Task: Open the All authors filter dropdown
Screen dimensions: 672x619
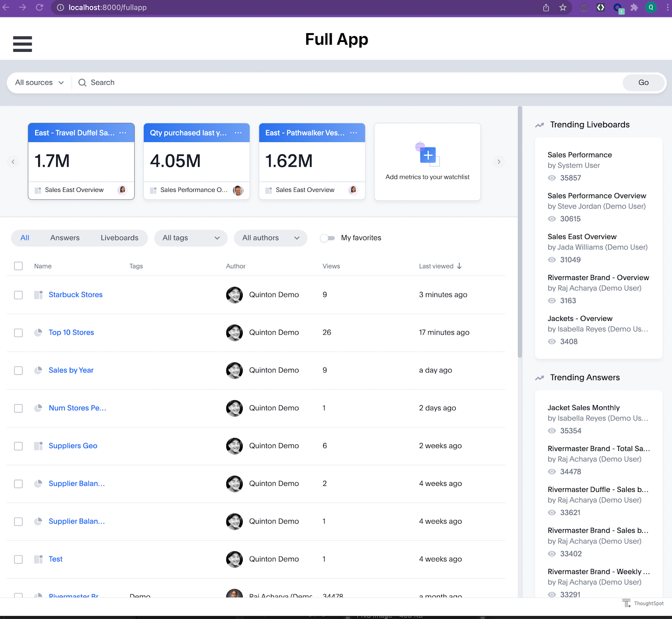Action: pos(270,238)
